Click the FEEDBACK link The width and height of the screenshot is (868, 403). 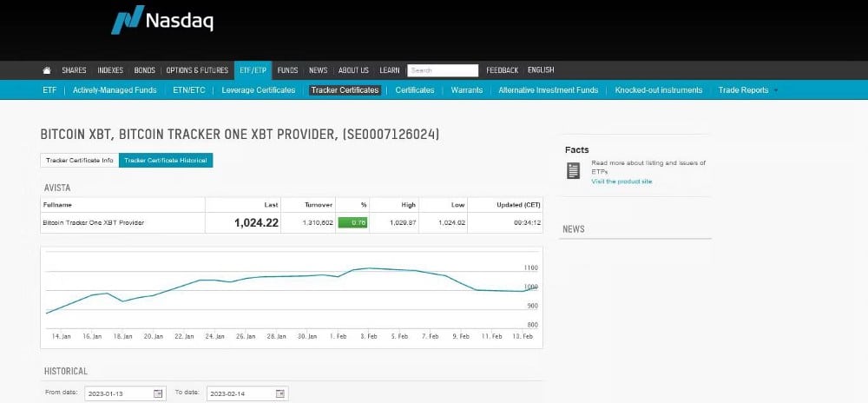click(502, 70)
